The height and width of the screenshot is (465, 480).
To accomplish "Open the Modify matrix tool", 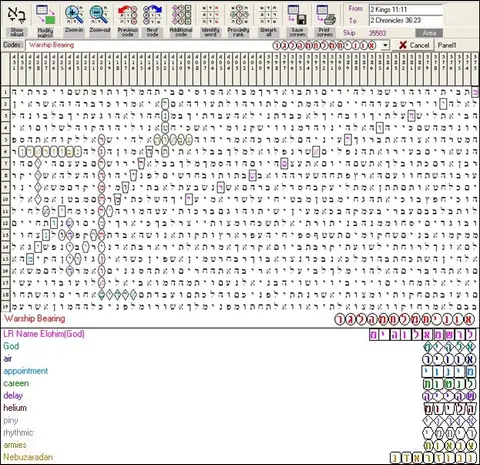I will pos(45,16).
